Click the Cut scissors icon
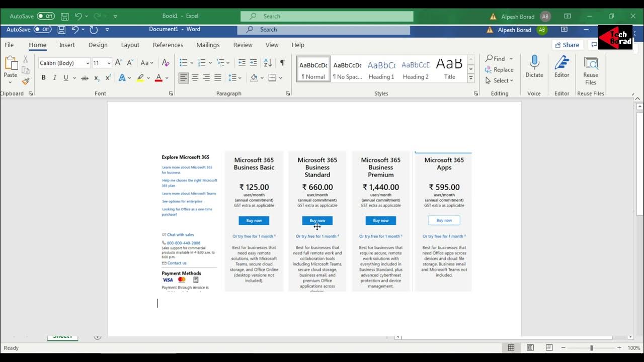This screenshot has width=644, height=362. coord(26,60)
